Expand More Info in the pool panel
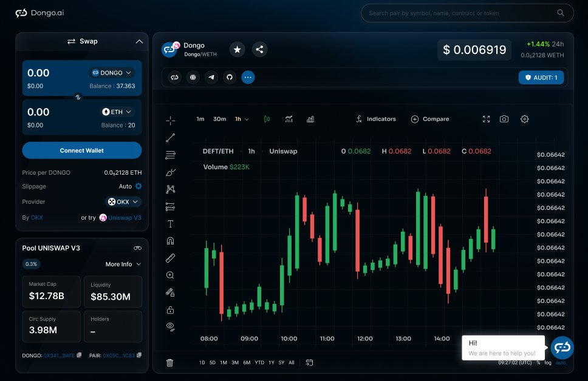This screenshot has height=381, width=588. coord(123,264)
